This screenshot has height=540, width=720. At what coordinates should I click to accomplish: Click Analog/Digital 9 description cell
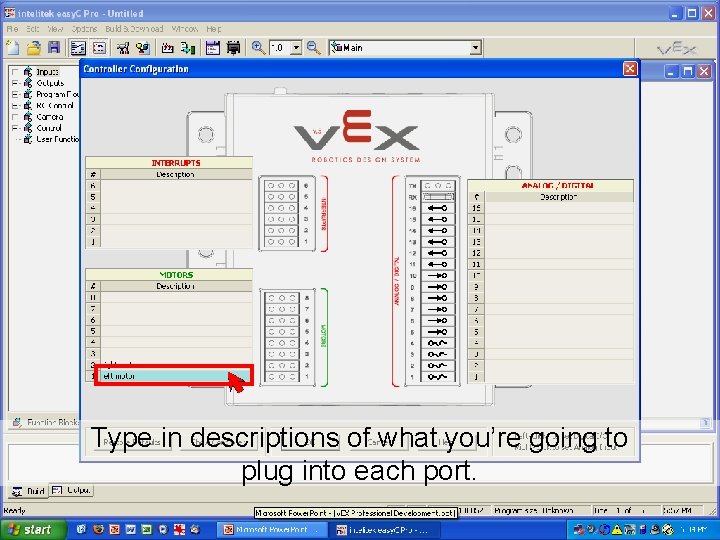pos(559,287)
